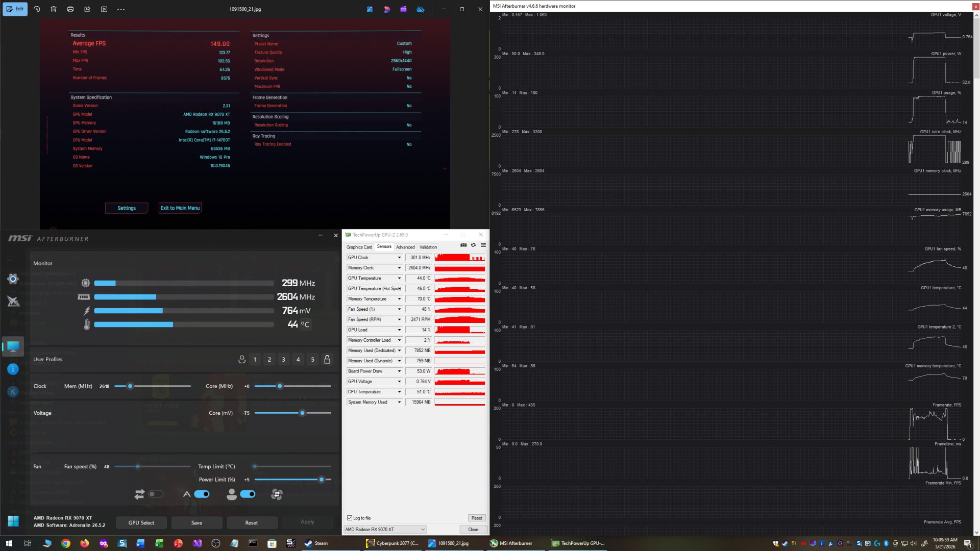980x551 pixels.
Task: Open the Fan Speed (RPM) sensor dropdown
Action: [x=399, y=319]
